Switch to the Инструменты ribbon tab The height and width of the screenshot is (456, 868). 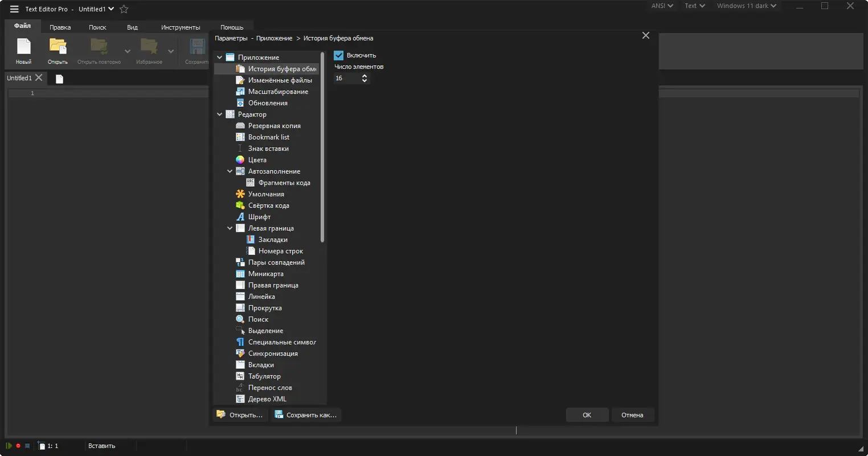click(181, 27)
